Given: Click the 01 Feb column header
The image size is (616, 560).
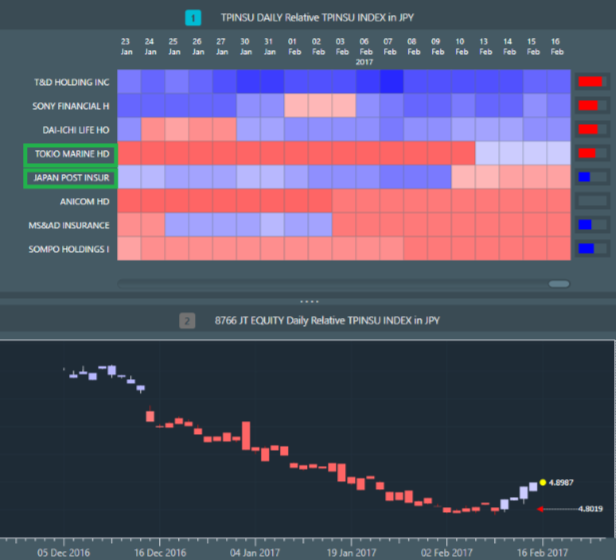Looking at the screenshot, I should click(x=293, y=47).
